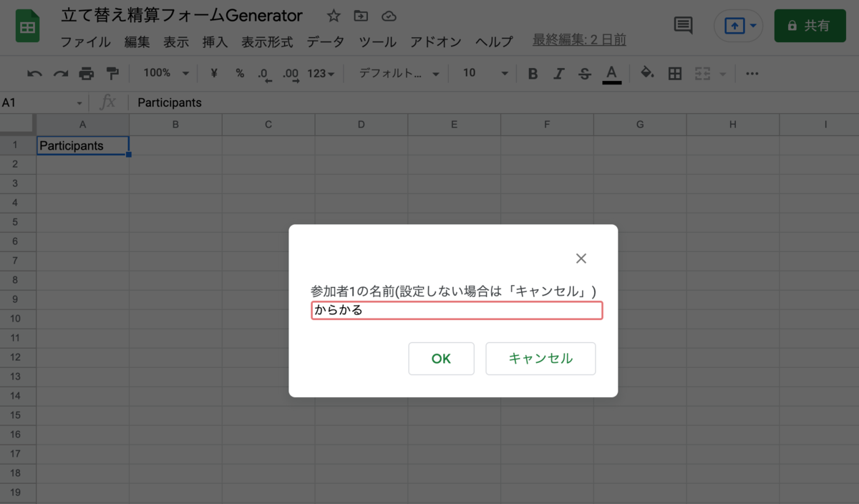Viewport: 859px width, 504px height.
Task: Toggle bold formatting
Action: point(533,73)
